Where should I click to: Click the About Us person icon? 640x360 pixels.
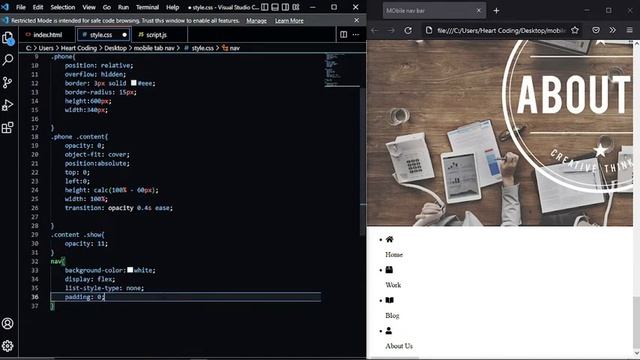(389, 331)
